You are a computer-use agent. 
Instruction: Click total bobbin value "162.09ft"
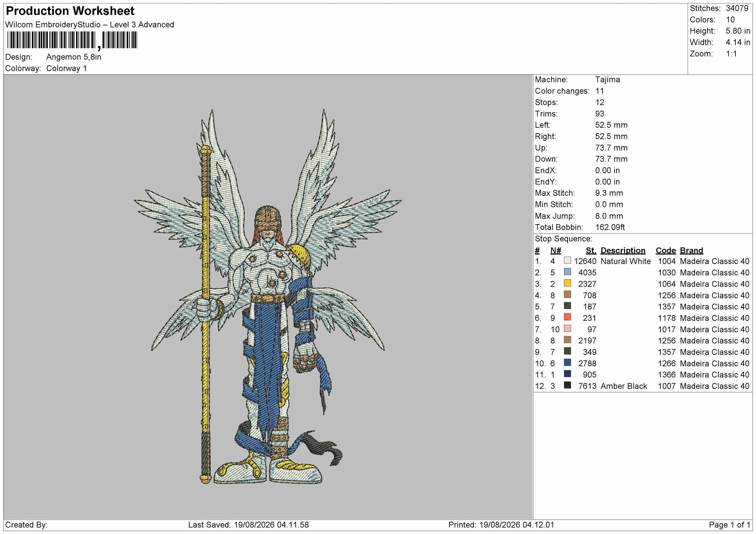pos(610,227)
